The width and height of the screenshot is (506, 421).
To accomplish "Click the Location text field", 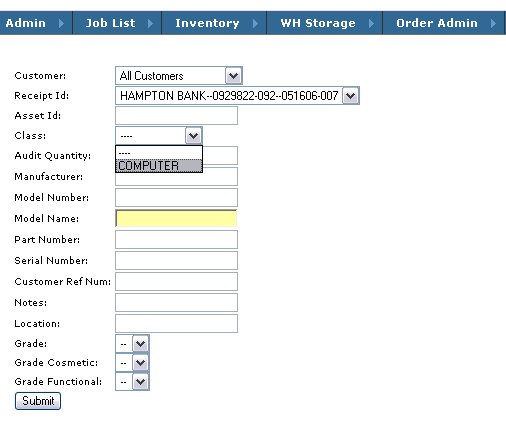I will click(x=176, y=323).
